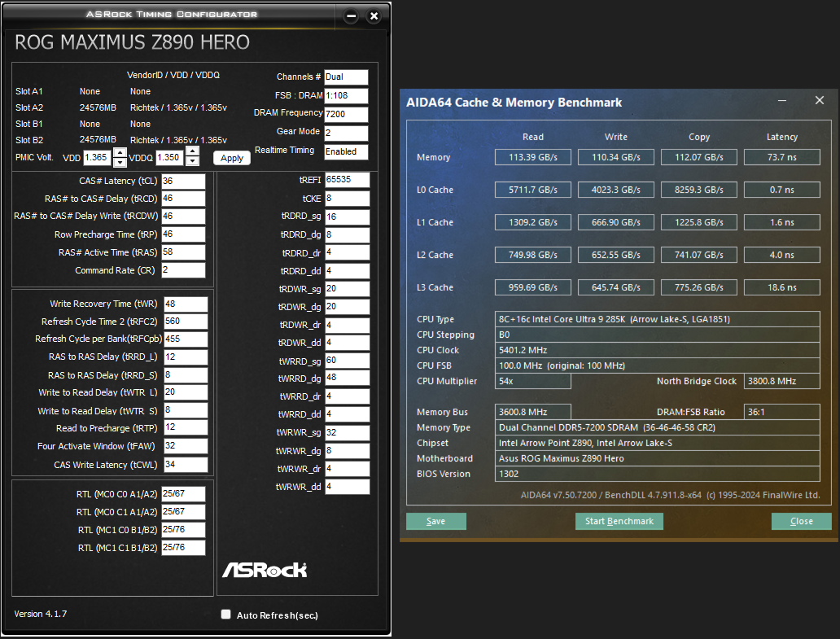
Task: Click the RTL MC0 C0 A1/A2 field
Action: click(x=183, y=494)
